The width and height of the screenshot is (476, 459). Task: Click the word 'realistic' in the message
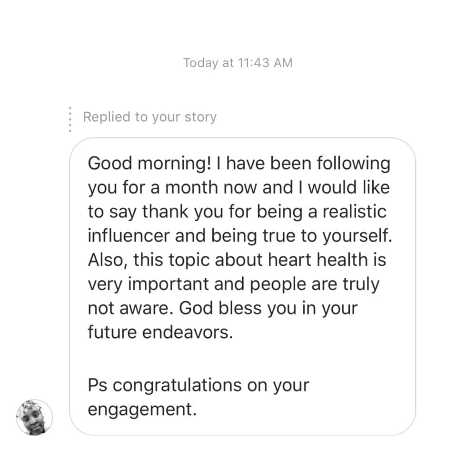click(x=355, y=212)
